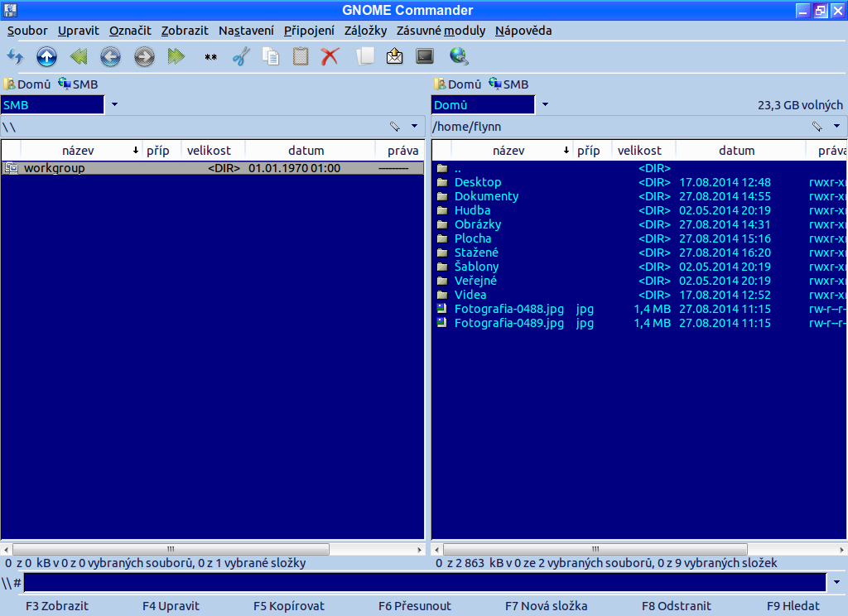This screenshot has height=616, width=848.
Task: Jump to the oldest directory in history
Action: click(x=79, y=56)
